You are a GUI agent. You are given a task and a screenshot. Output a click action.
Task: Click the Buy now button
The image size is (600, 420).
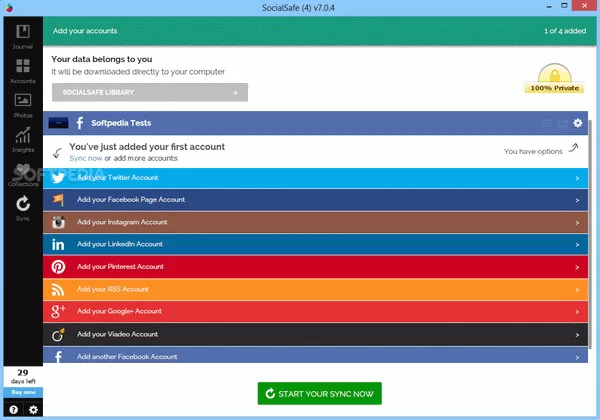pyautogui.click(x=23, y=392)
